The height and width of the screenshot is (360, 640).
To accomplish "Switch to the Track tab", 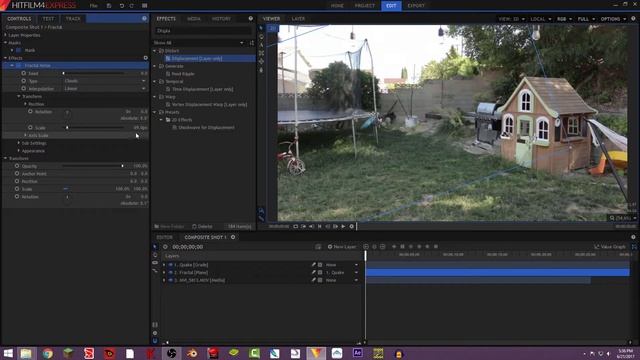I will (x=73, y=18).
